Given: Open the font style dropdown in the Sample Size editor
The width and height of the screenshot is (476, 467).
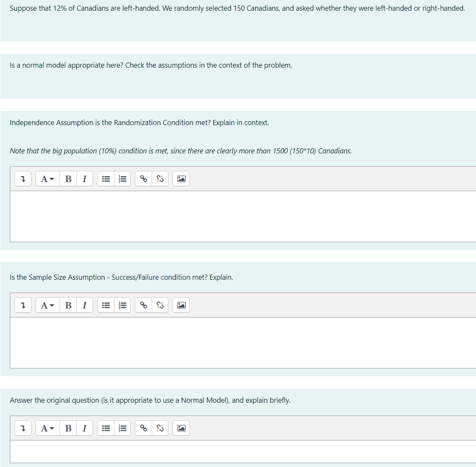Looking at the screenshot, I should 47,305.
